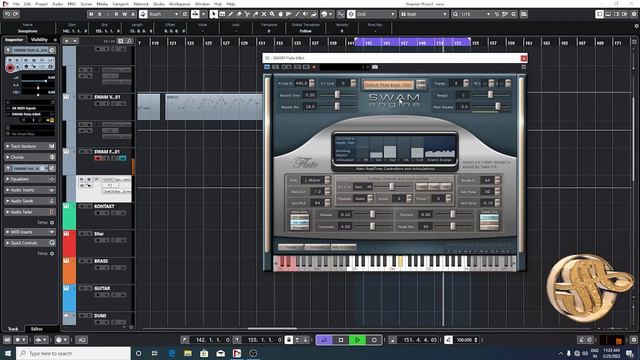
Task: Click the Default Flute preset name button
Action: tap(389, 84)
